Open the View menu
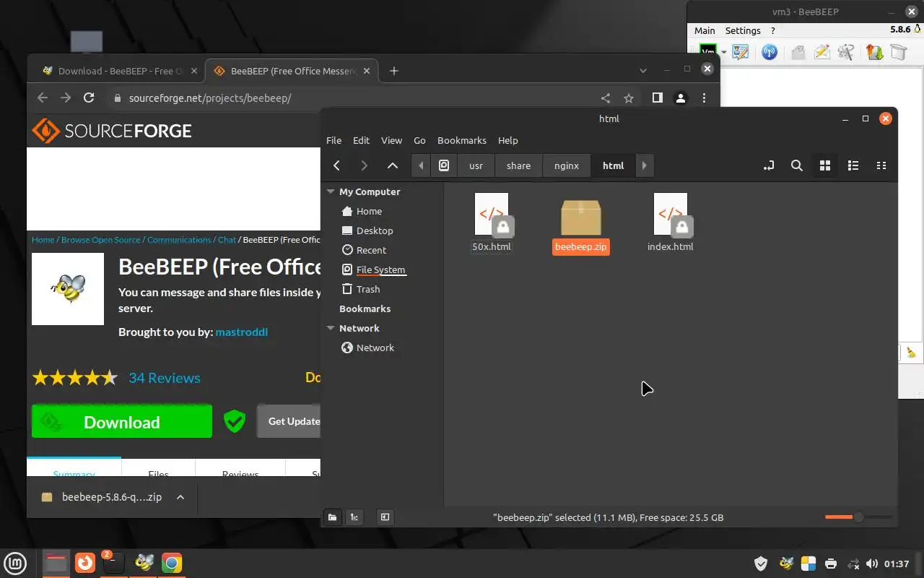The width and height of the screenshot is (924, 578). (391, 140)
